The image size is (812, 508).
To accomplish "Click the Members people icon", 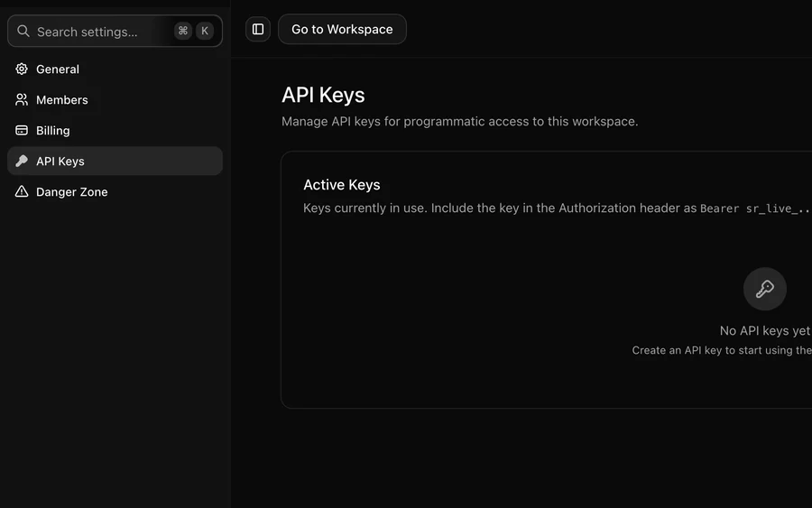I will 22,99.
